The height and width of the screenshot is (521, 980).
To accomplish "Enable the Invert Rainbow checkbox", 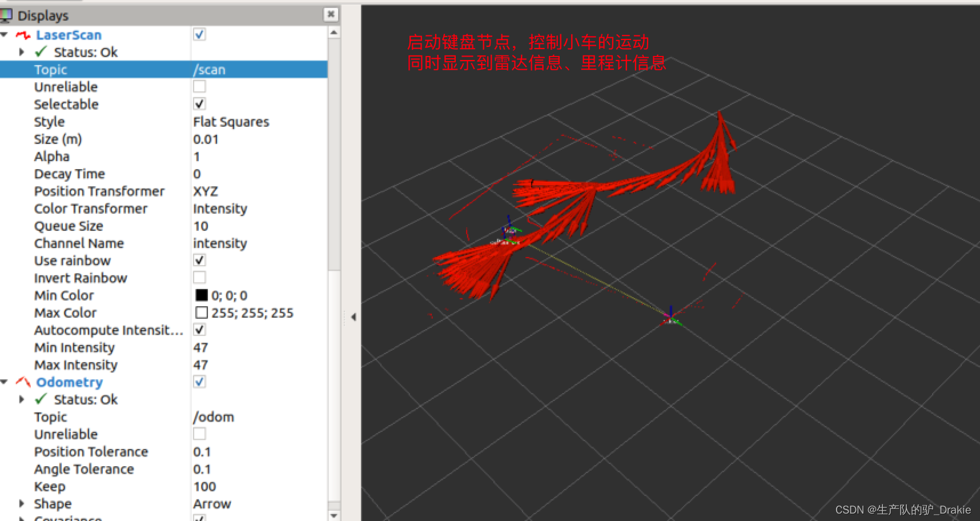I will coord(199,277).
